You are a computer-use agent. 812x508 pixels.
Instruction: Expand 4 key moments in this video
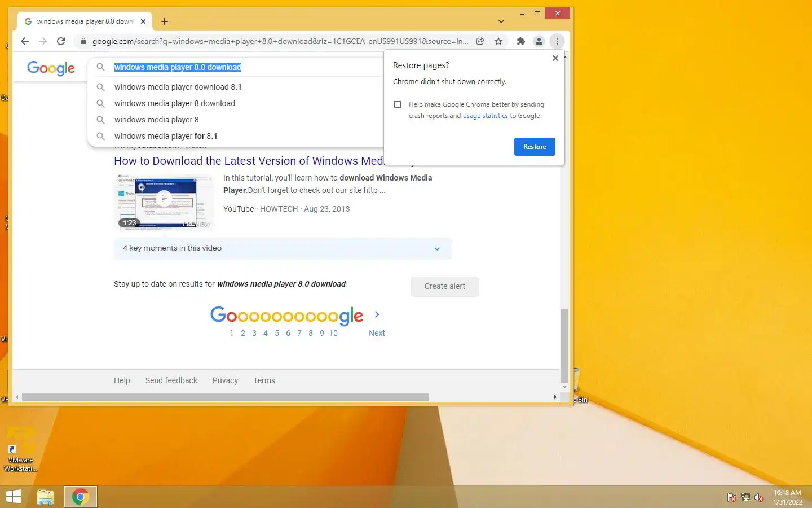click(x=283, y=248)
